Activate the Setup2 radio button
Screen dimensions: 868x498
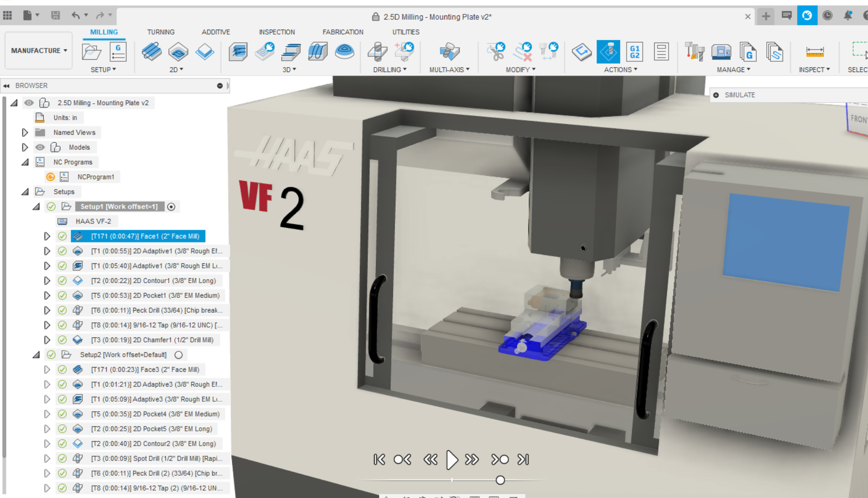click(179, 355)
